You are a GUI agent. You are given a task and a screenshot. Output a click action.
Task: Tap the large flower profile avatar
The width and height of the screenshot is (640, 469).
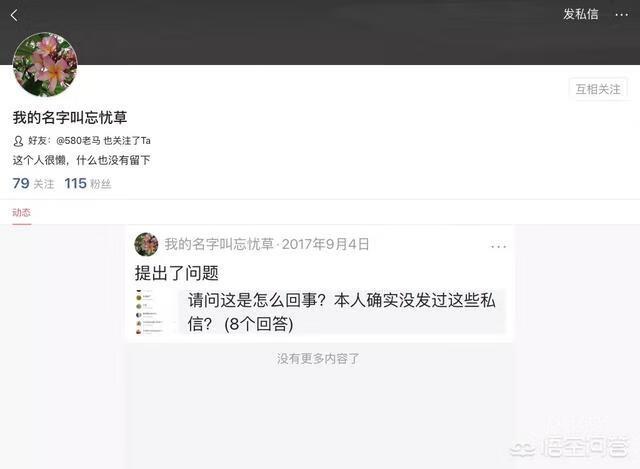[45, 64]
